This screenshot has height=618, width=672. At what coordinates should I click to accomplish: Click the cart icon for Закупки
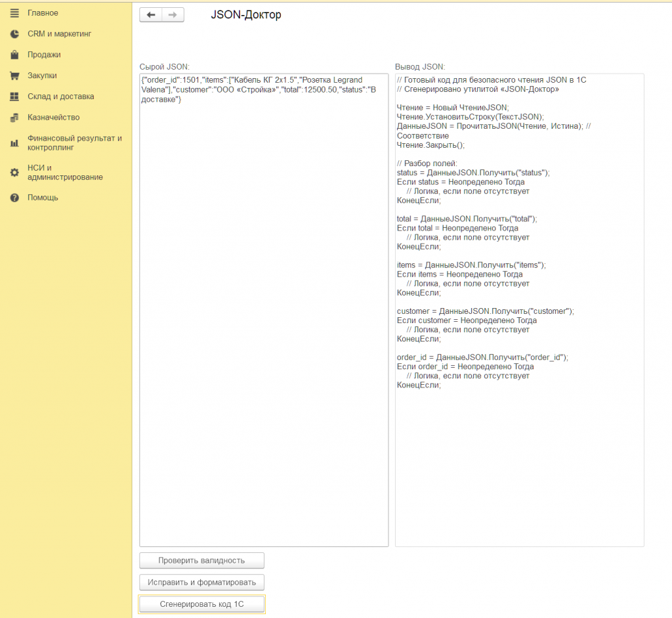pyautogui.click(x=14, y=76)
